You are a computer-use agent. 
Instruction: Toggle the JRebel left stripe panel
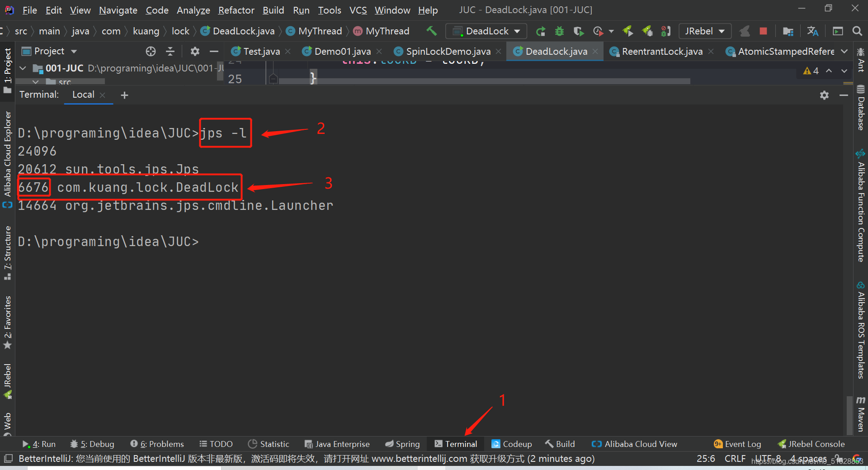click(x=8, y=381)
